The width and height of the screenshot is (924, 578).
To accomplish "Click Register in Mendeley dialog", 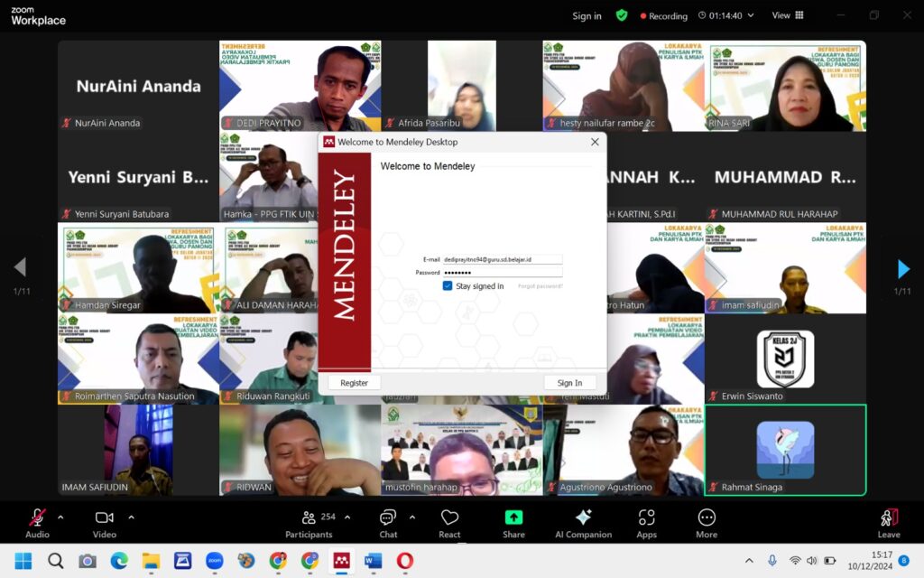I will tap(354, 383).
